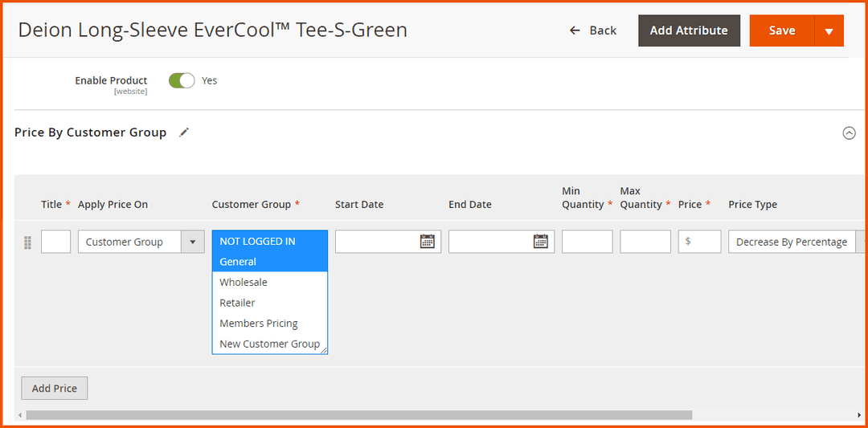Click the Min Quantity input field
Screen dimensions: 868x428
pos(587,242)
